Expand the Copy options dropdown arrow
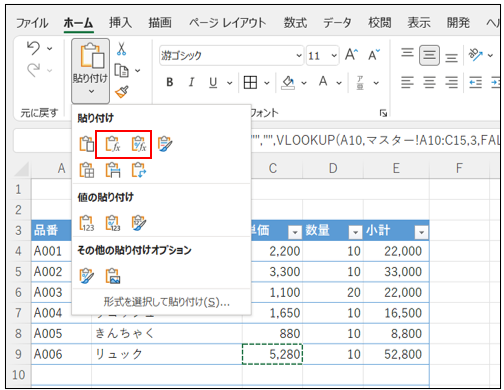 [x=137, y=71]
